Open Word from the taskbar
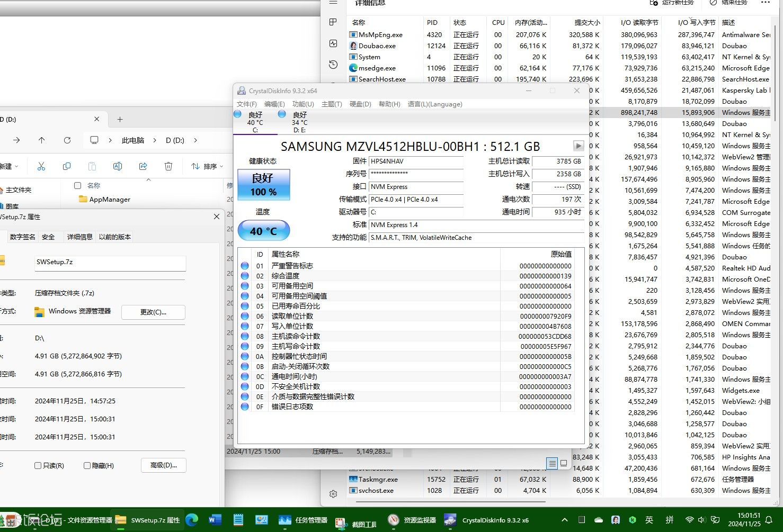Viewport: 783px width, 532px height. click(x=215, y=520)
